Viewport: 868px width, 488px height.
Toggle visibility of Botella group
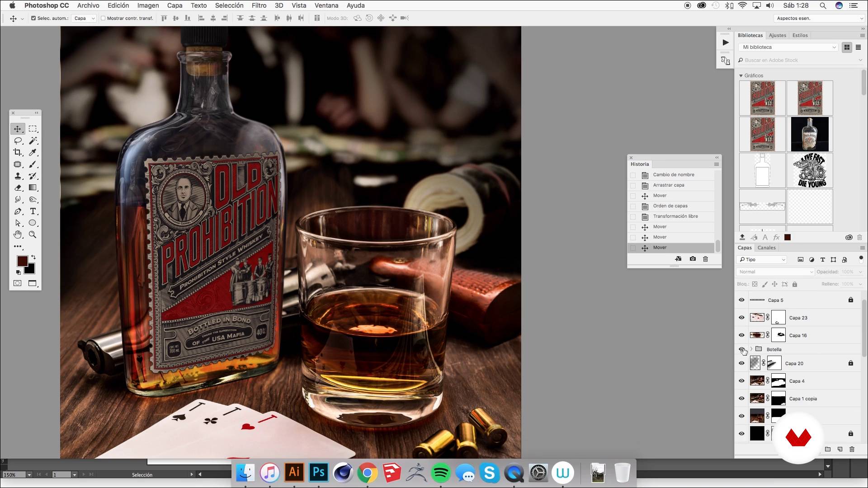[741, 349]
